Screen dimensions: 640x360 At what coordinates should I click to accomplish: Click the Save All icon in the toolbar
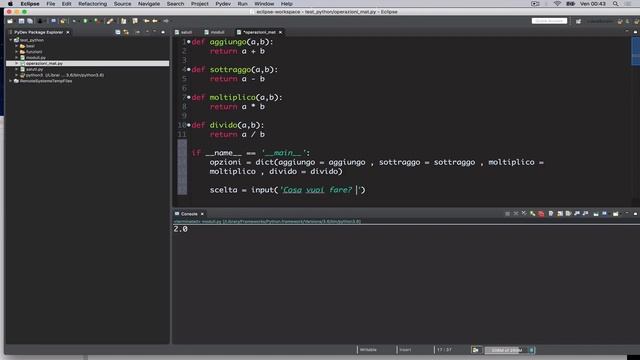[x=30, y=21]
